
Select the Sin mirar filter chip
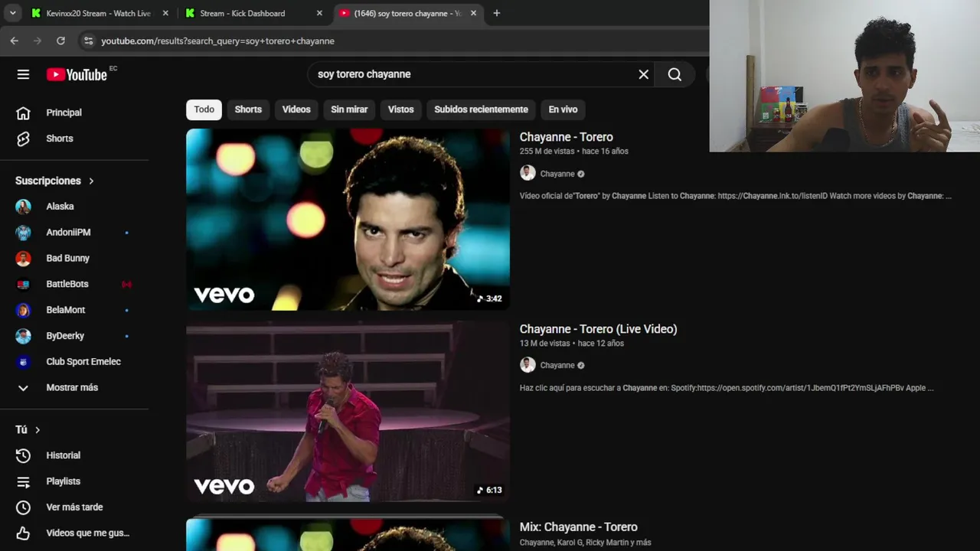point(349,109)
